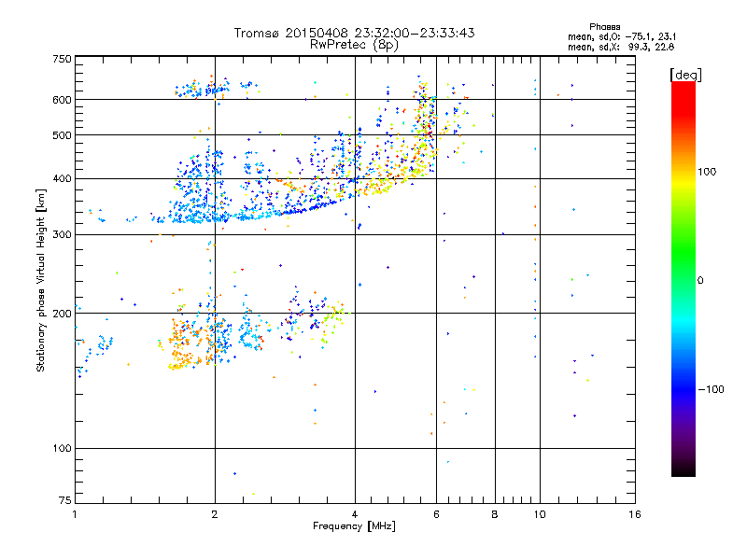Click the 'mean, sd,X: 99.3, 22.8' statistics line

[x=621, y=47]
